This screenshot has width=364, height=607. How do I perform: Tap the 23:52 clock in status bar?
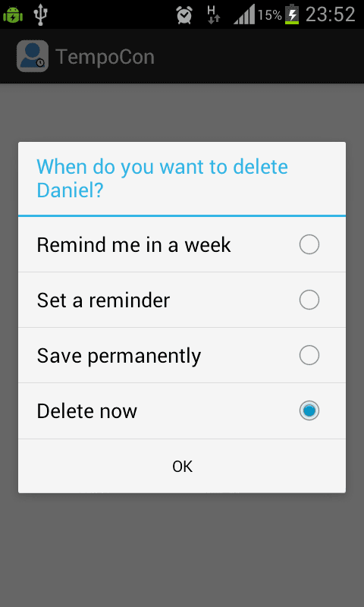pyautogui.click(x=331, y=14)
